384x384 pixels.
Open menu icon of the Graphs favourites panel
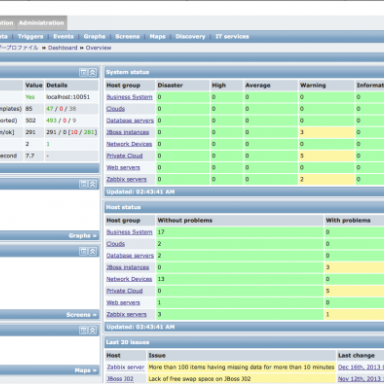pyautogui.click(x=83, y=184)
